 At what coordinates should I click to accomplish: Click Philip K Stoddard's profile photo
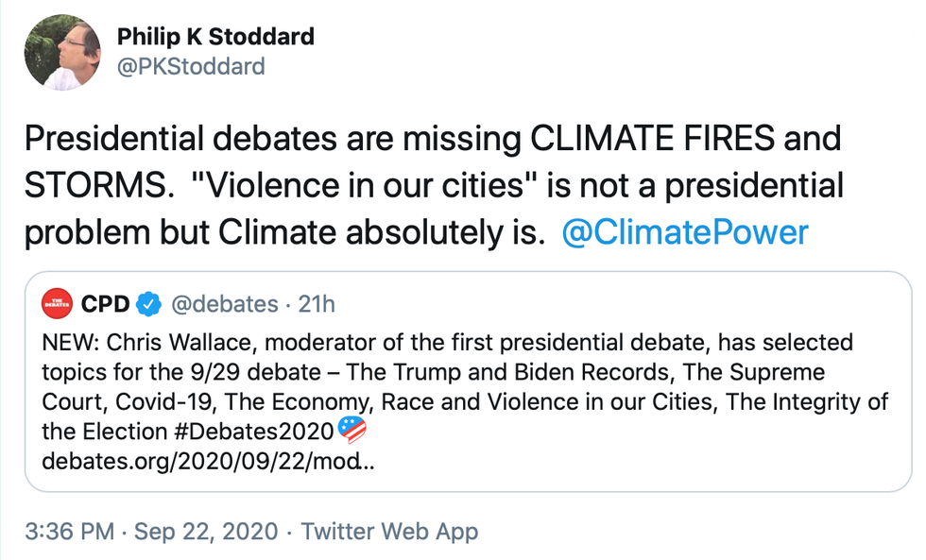click(x=62, y=53)
